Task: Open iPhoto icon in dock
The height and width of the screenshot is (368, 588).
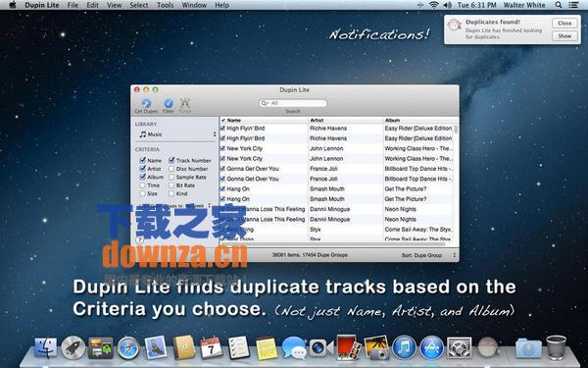Action: click(376, 347)
